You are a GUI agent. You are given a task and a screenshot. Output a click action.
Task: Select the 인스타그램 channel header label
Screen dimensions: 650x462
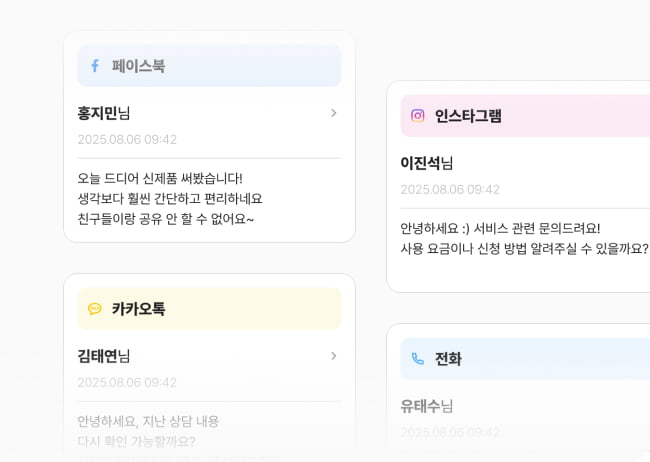(x=468, y=116)
